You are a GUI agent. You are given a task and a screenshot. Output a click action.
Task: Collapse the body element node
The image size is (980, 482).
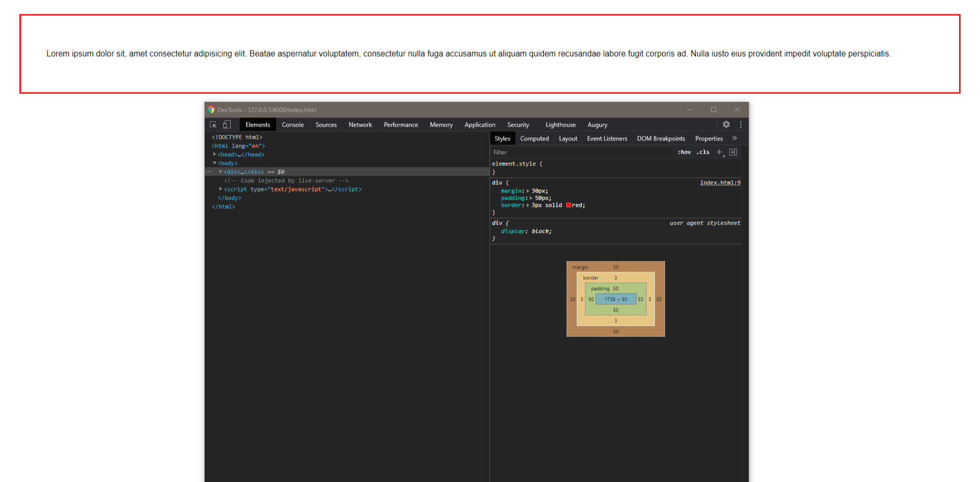click(x=214, y=163)
